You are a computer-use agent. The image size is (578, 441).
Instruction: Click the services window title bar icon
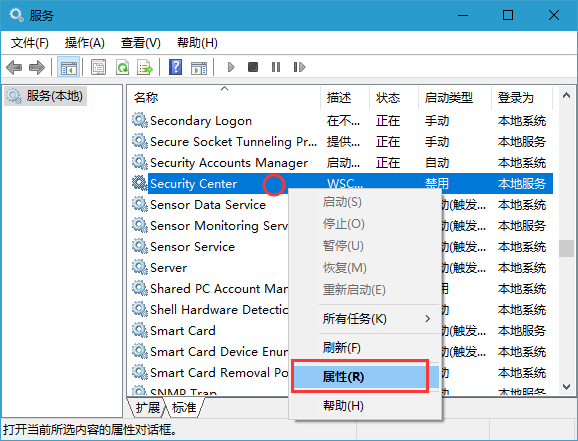[x=16, y=15]
